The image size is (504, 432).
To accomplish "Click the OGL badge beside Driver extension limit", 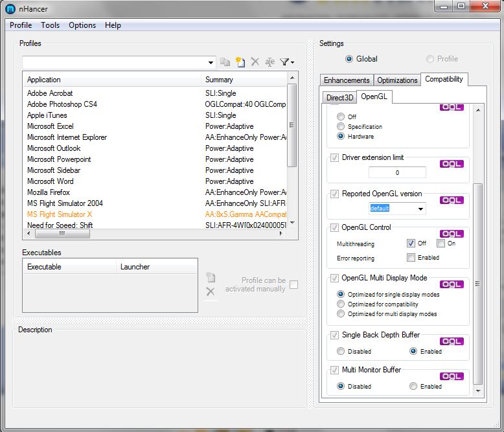I will (451, 164).
